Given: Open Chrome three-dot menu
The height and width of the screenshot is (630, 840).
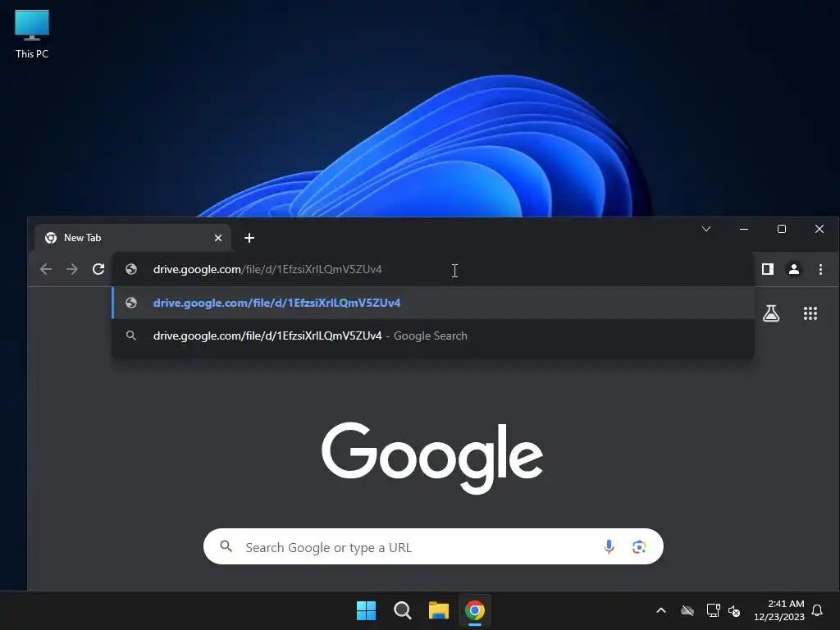Looking at the screenshot, I should tap(820, 269).
